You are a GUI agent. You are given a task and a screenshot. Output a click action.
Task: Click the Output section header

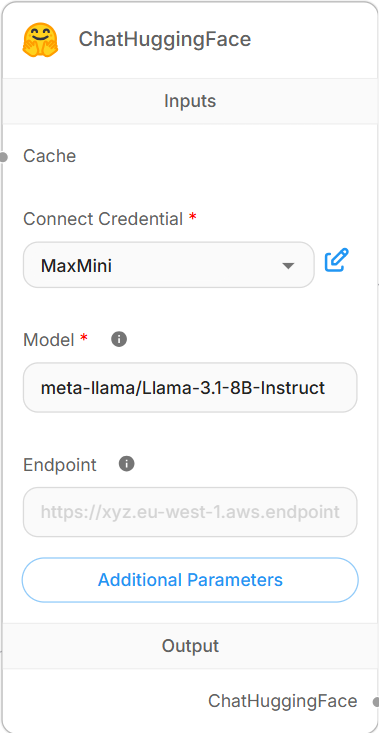pos(190,646)
